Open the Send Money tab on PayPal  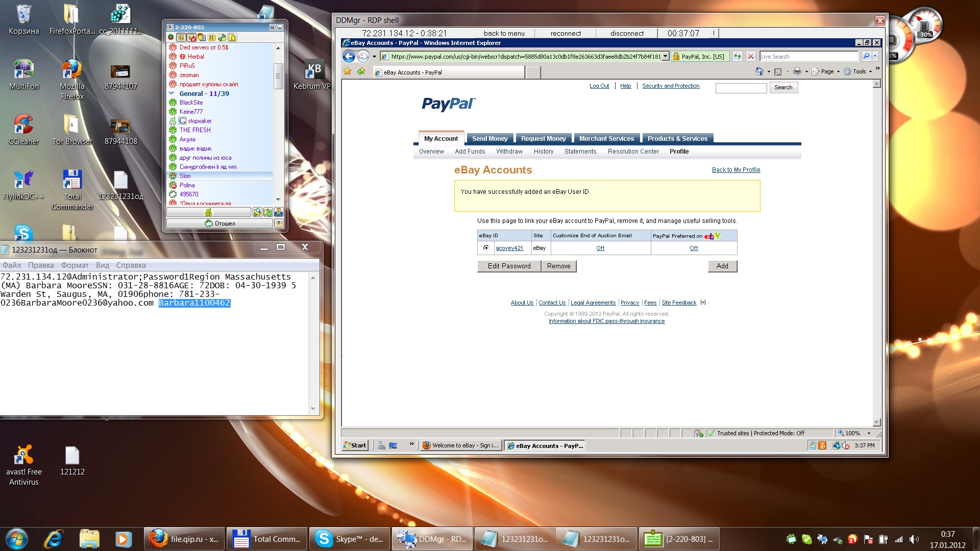(x=489, y=139)
